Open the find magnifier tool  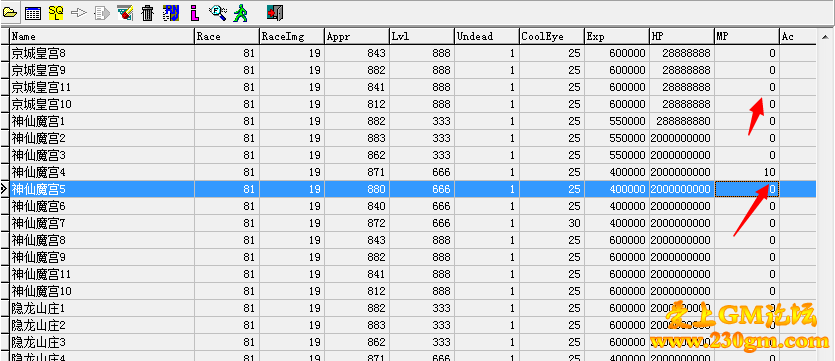point(217,13)
